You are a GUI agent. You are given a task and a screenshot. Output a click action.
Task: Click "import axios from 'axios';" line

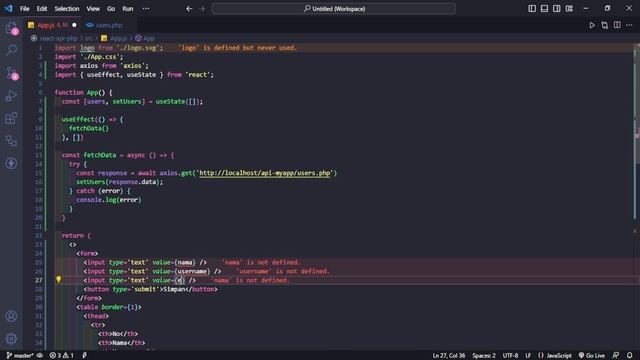click(x=102, y=66)
